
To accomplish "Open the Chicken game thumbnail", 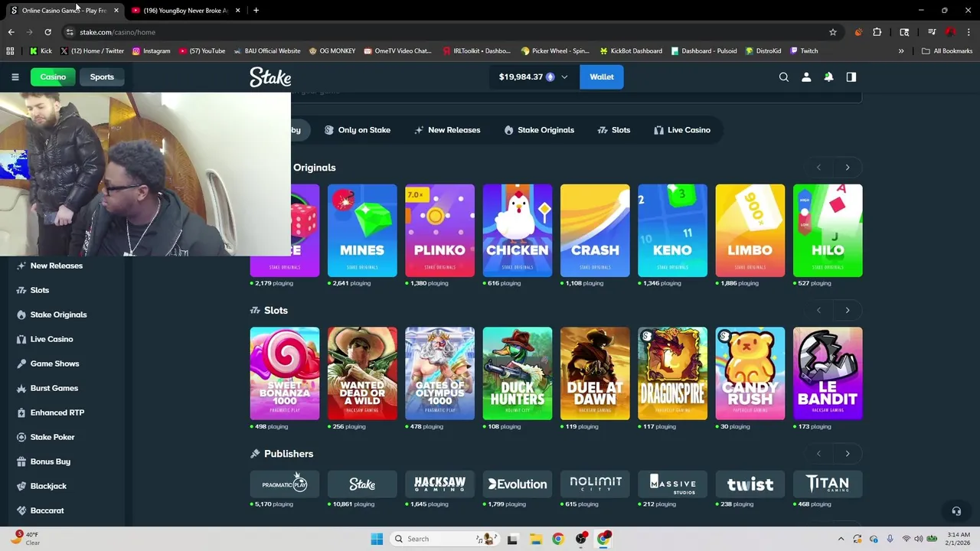I will [x=518, y=230].
